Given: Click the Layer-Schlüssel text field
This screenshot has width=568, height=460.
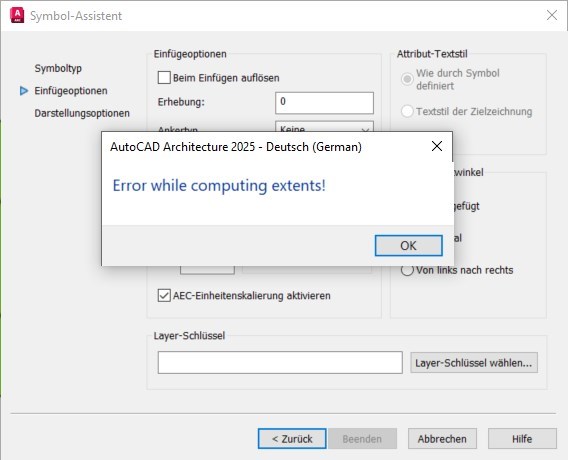Looking at the screenshot, I should pyautogui.click(x=280, y=362).
